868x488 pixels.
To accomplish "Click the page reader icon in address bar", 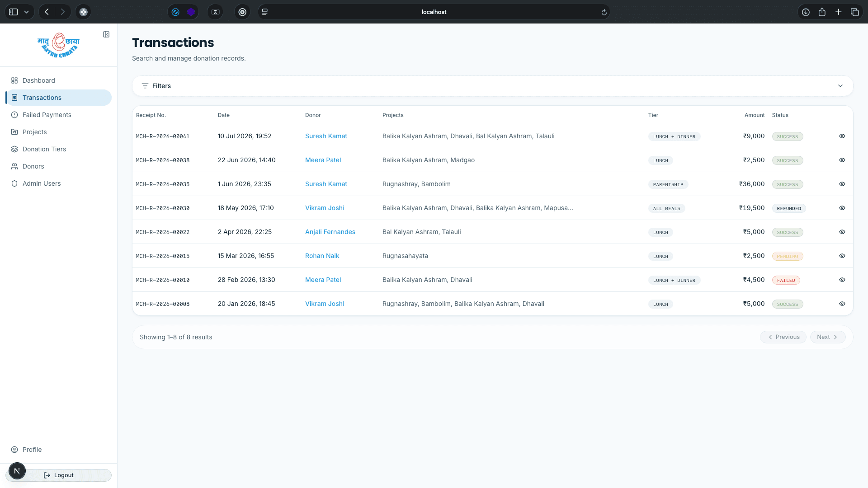I will coord(265,12).
